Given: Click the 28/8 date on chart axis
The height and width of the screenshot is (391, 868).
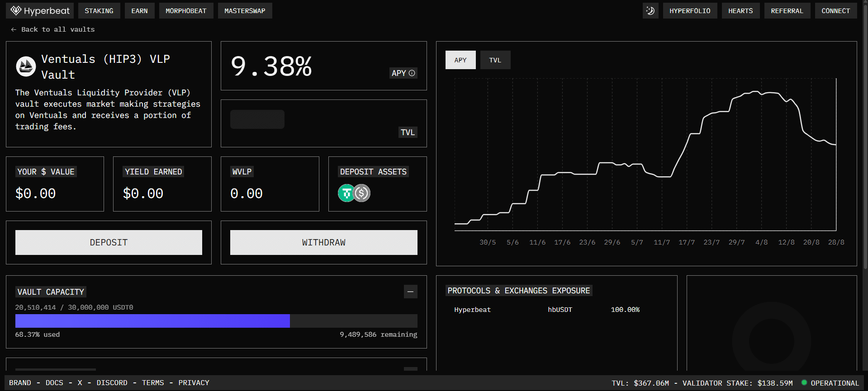Looking at the screenshot, I should point(836,242).
